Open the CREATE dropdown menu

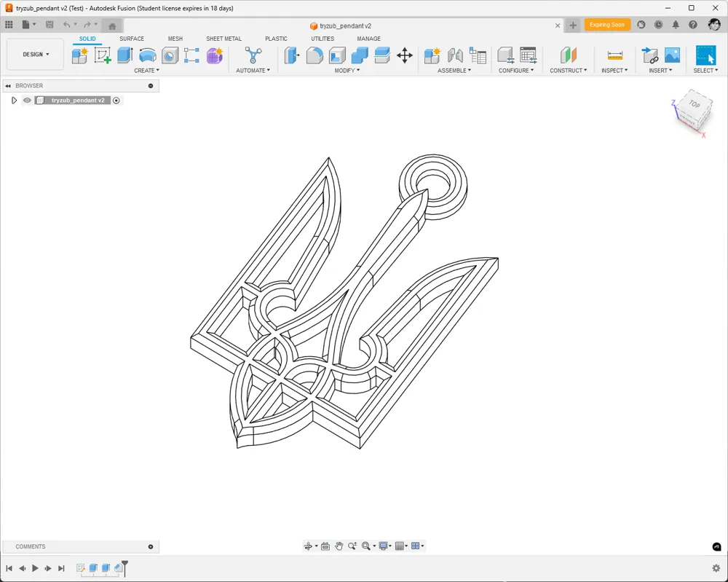pos(146,71)
